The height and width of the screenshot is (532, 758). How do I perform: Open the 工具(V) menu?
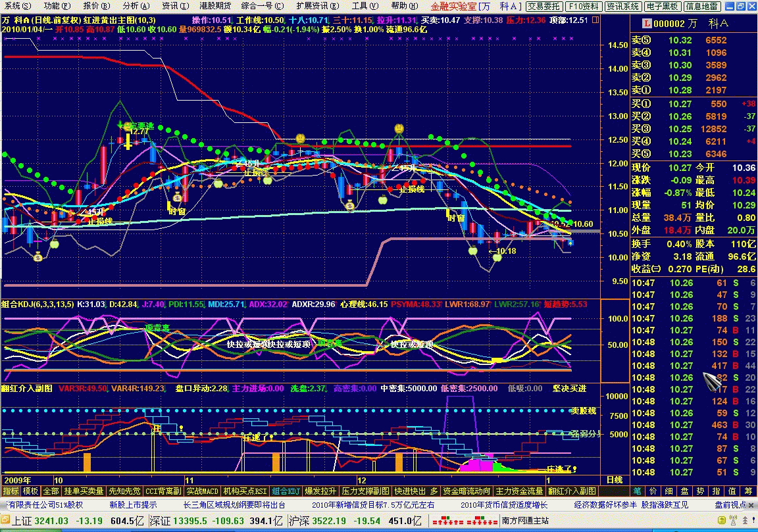(x=365, y=6)
